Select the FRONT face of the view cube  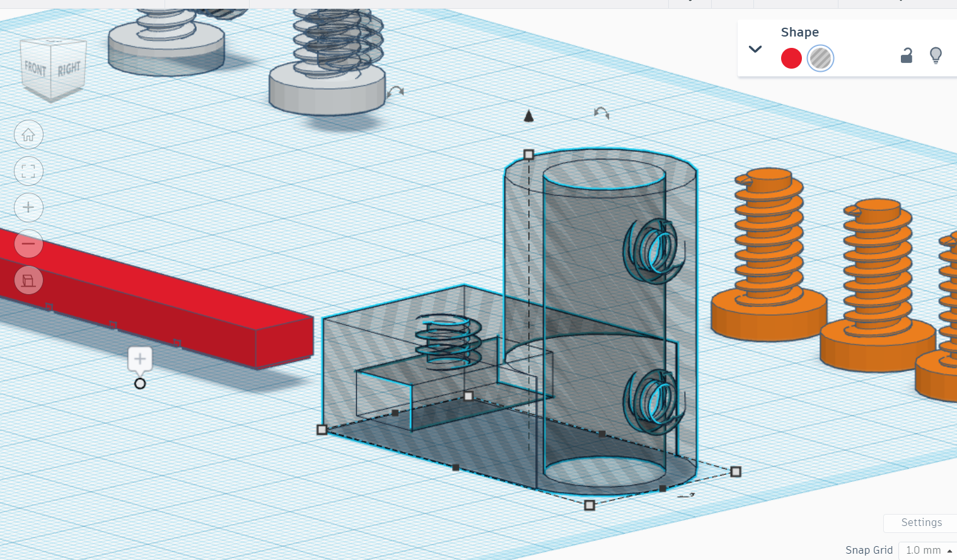pyautogui.click(x=36, y=69)
